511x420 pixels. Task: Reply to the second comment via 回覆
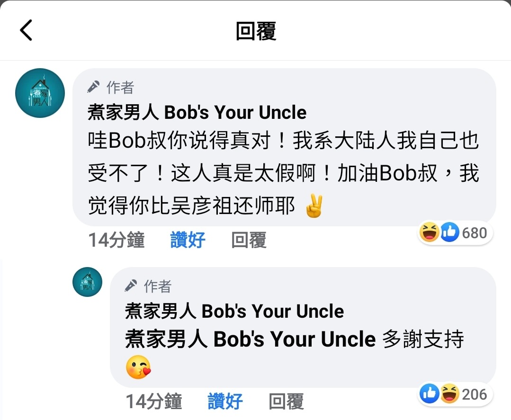coord(286,401)
